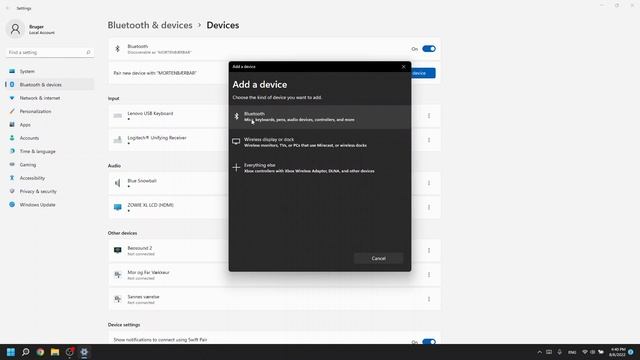Click the Bluetooth symbol icon in dialog
Viewport: 640px width, 360px height.
pos(236,117)
